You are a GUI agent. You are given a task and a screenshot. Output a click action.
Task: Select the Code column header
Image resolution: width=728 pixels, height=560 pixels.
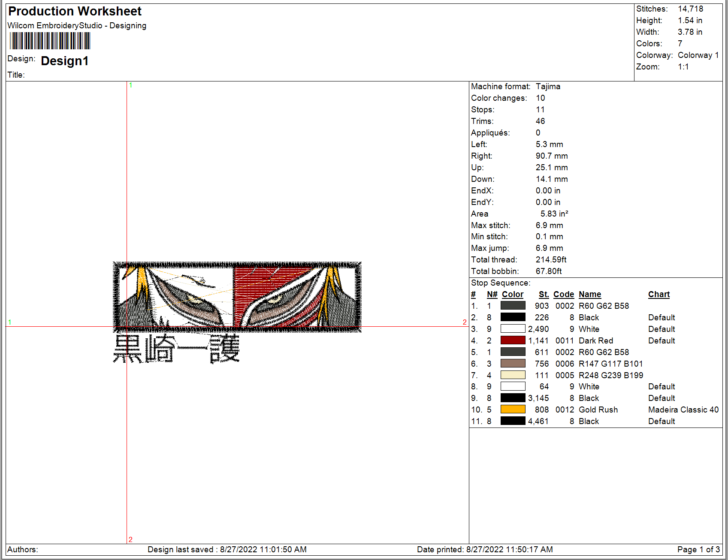[x=563, y=294]
